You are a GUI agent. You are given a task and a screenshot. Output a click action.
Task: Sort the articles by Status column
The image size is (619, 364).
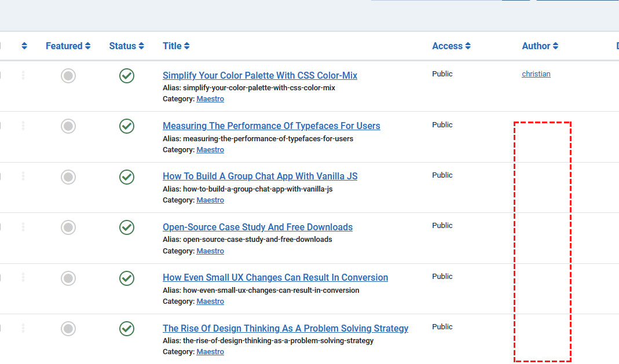pos(126,46)
